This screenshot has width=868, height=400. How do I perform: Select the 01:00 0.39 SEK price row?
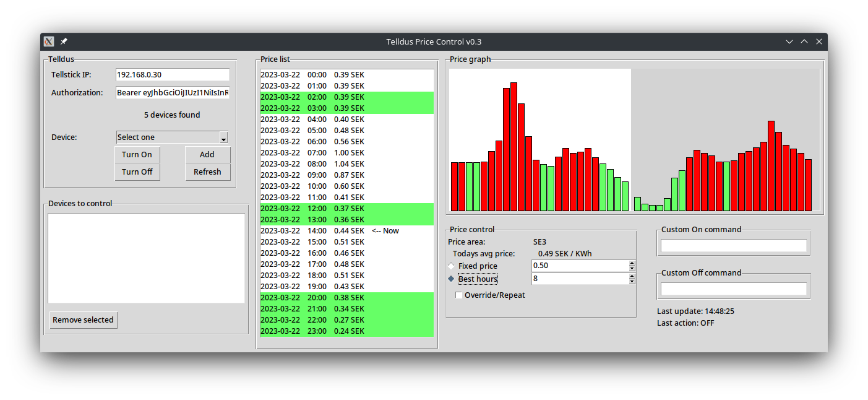click(x=347, y=85)
